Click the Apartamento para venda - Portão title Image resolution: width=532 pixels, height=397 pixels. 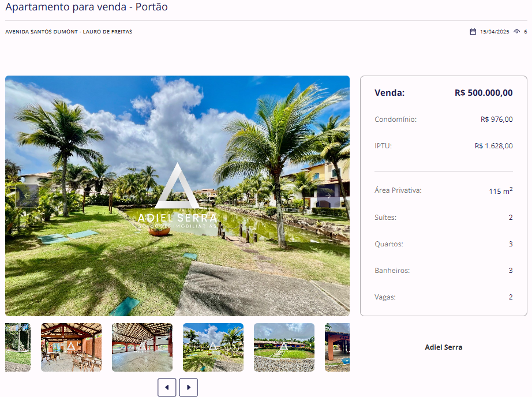pyautogui.click(x=87, y=7)
